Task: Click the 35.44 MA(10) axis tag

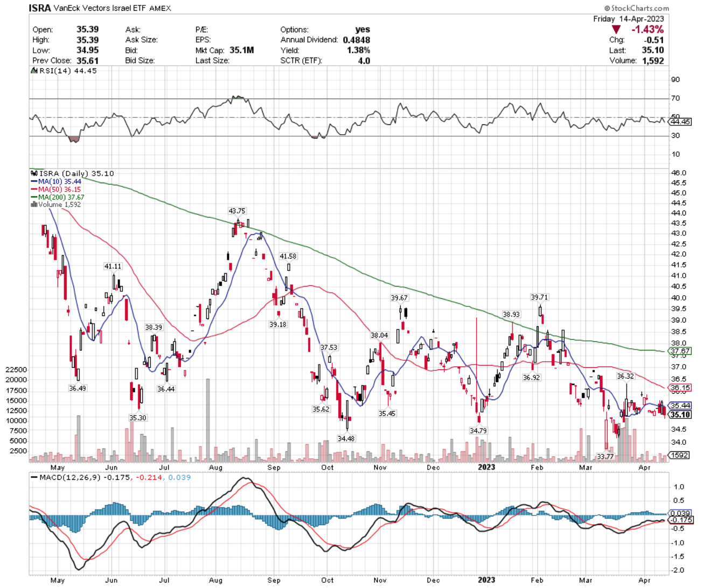Action: (x=680, y=405)
